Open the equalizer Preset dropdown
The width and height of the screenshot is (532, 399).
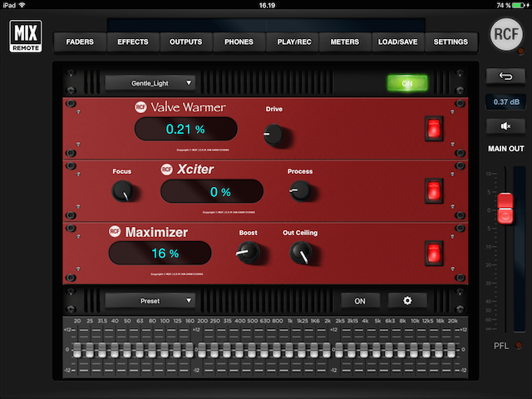[x=150, y=301]
